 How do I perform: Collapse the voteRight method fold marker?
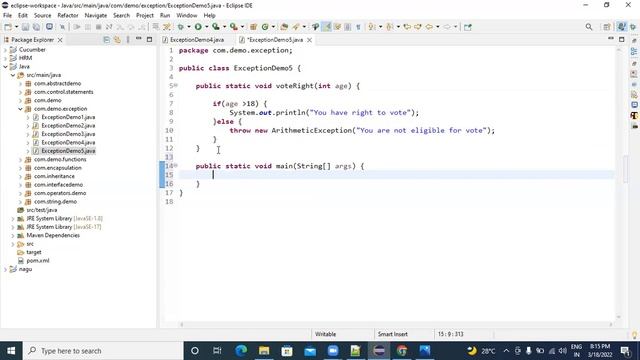tap(176, 85)
